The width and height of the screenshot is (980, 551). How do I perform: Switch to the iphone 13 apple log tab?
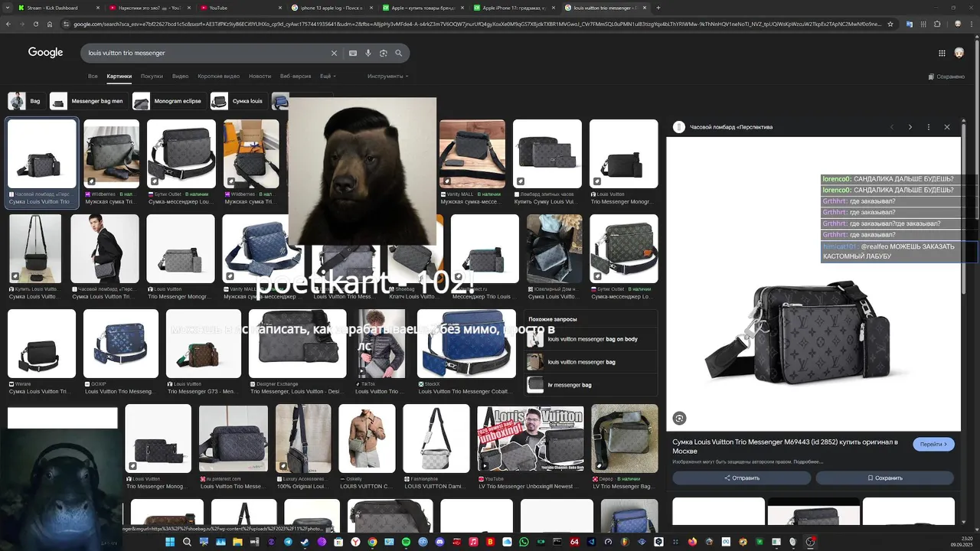pyautogui.click(x=332, y=8)
